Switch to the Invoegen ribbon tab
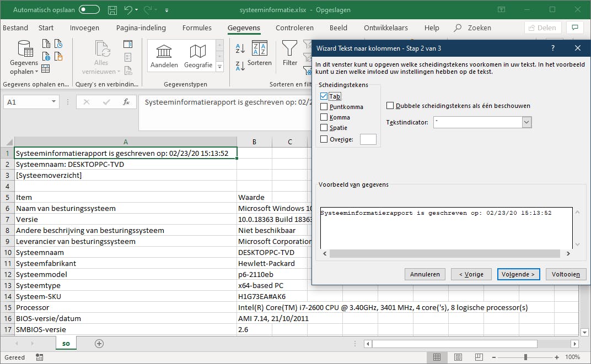This screenshot has width=591, height=364. click(85, 28)
